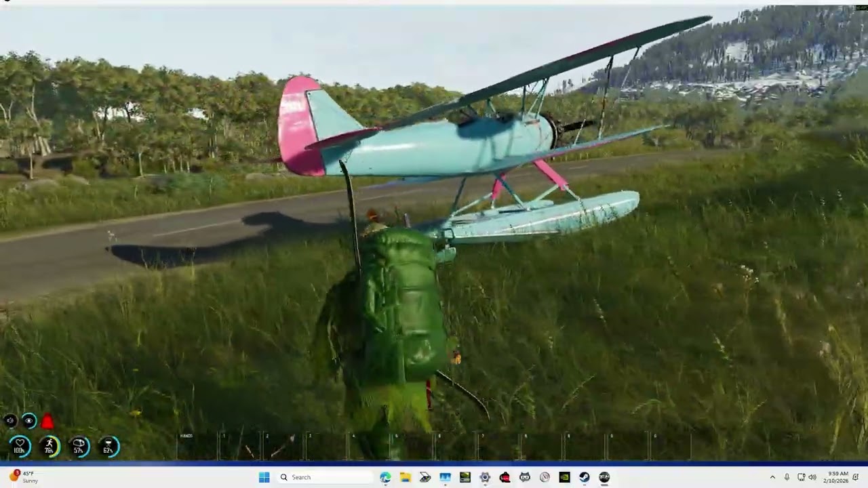Screen dimensions: 868x488
Task: Open the round gray disc taskbar app
Action: [545, 477]
